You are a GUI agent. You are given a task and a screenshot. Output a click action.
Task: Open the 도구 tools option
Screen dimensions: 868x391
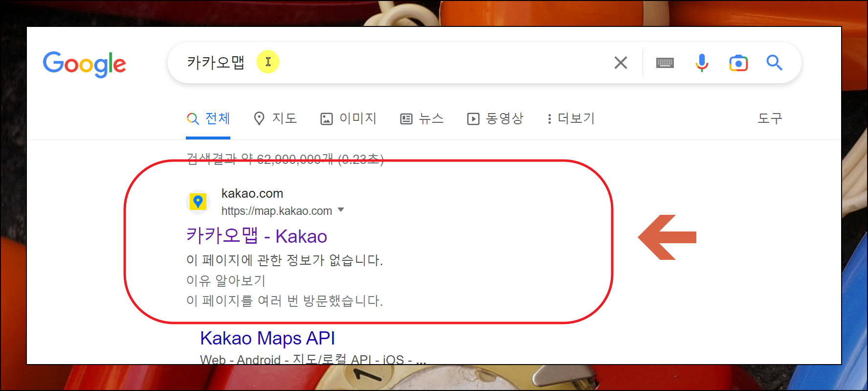770,118
